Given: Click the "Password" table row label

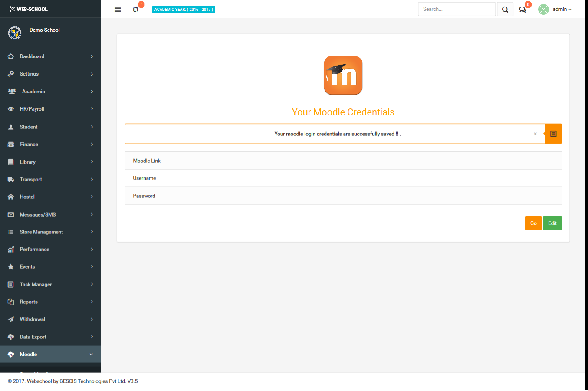Looking at the screenshot, I should click(x=144, y=196).
